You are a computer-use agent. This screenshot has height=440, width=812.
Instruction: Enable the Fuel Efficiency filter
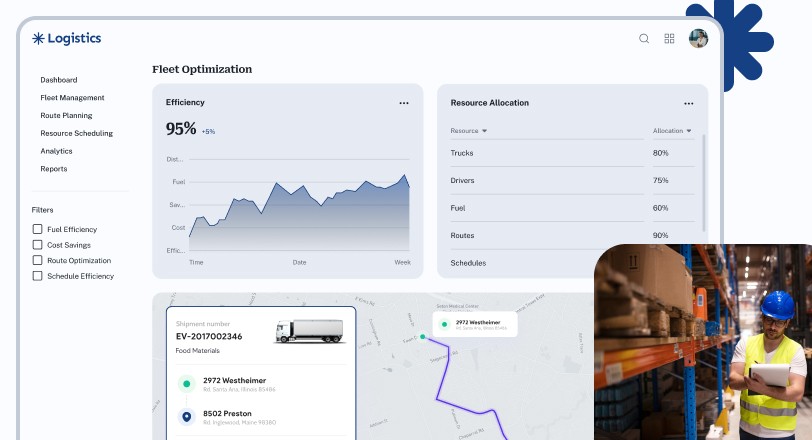tap(37, 229)
